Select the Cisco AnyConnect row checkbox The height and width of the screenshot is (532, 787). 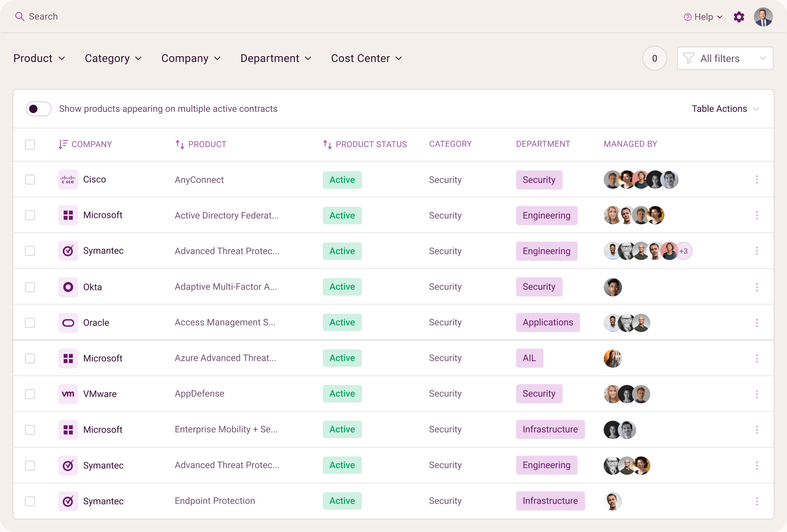pos(30,180)
